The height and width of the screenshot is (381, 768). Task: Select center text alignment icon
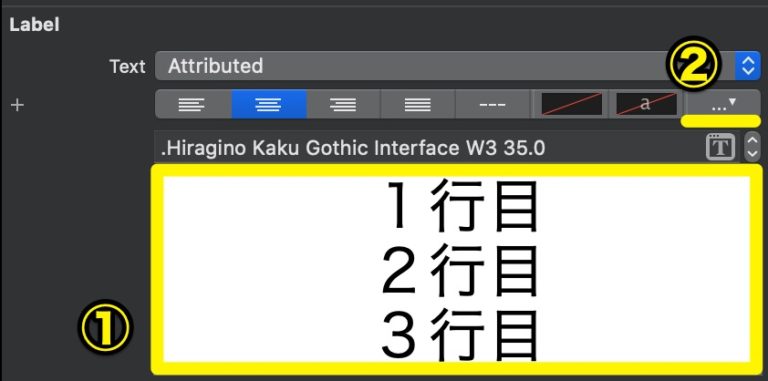click(x=269, y=104)
